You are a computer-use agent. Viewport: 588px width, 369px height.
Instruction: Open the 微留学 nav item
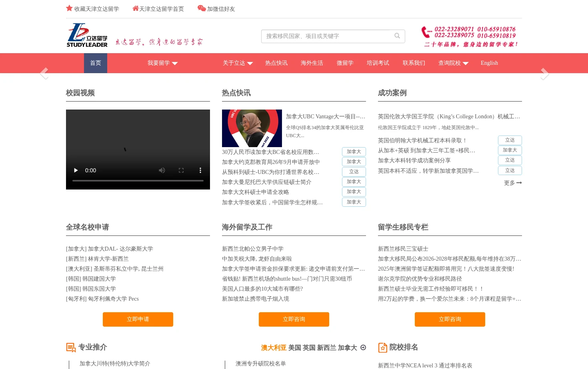345,63
